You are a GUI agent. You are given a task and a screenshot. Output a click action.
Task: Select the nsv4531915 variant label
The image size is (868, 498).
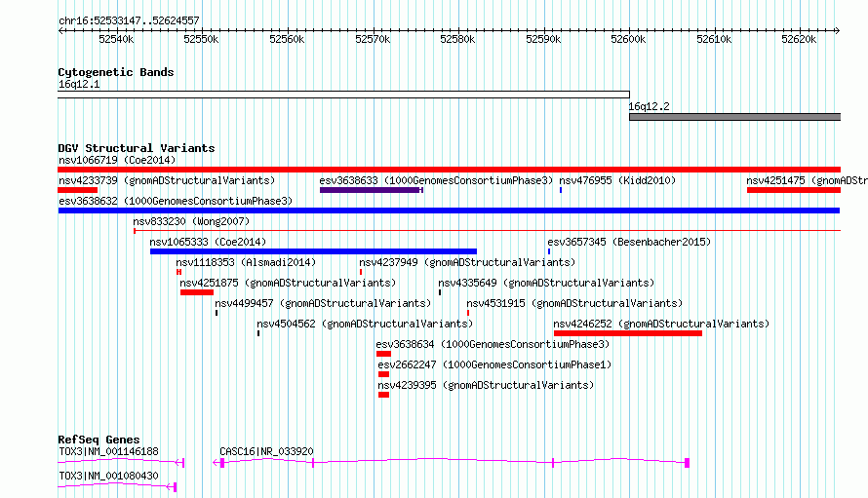click(x=574, y=303)
